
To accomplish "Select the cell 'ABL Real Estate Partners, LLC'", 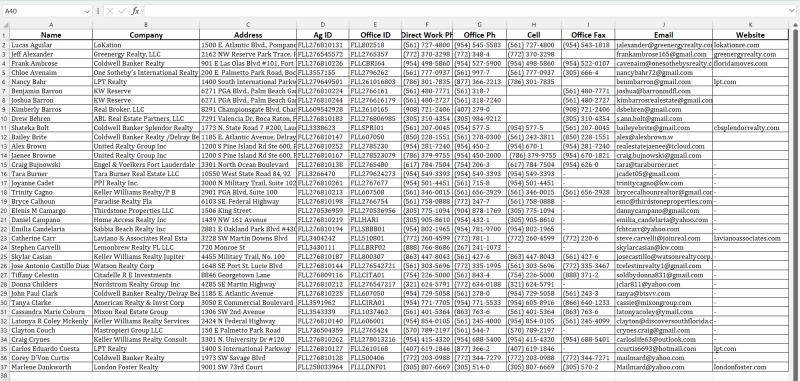I will 146,118.
